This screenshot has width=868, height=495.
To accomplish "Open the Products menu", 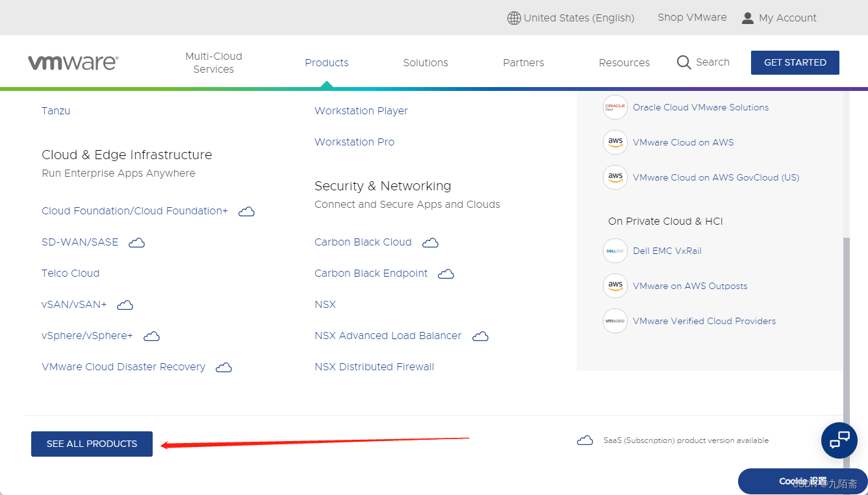I will tap(327, 62).
